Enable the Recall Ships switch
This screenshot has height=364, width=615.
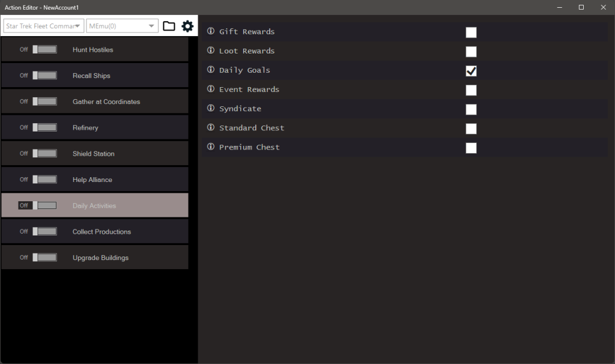click(x=44, y=75)
